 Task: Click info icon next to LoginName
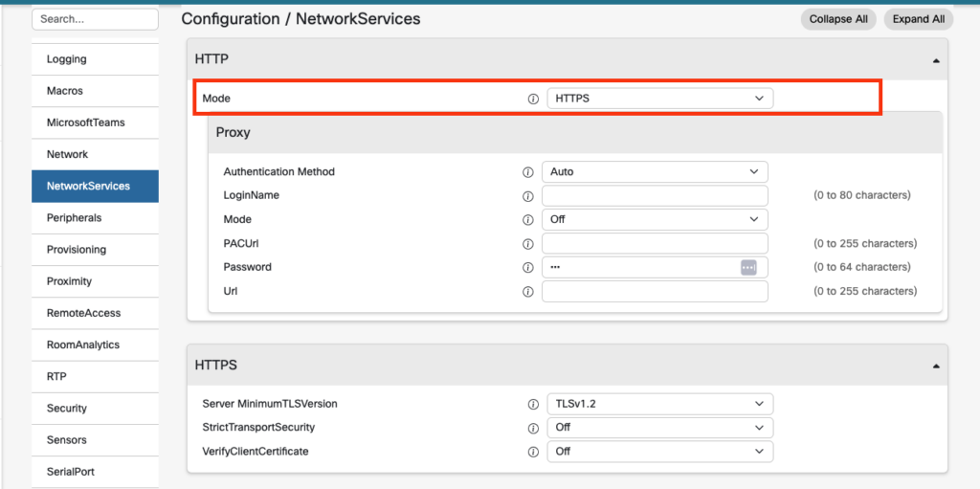(x=527, y=196)
